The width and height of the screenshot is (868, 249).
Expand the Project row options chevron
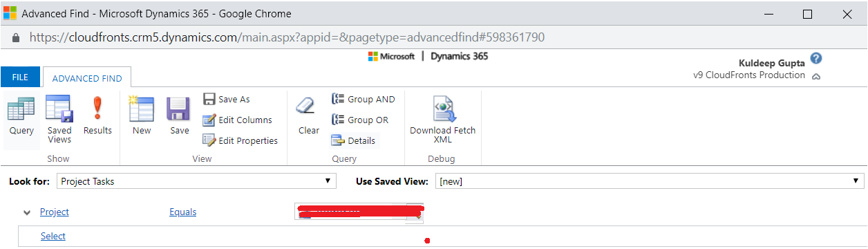point(28,212)
